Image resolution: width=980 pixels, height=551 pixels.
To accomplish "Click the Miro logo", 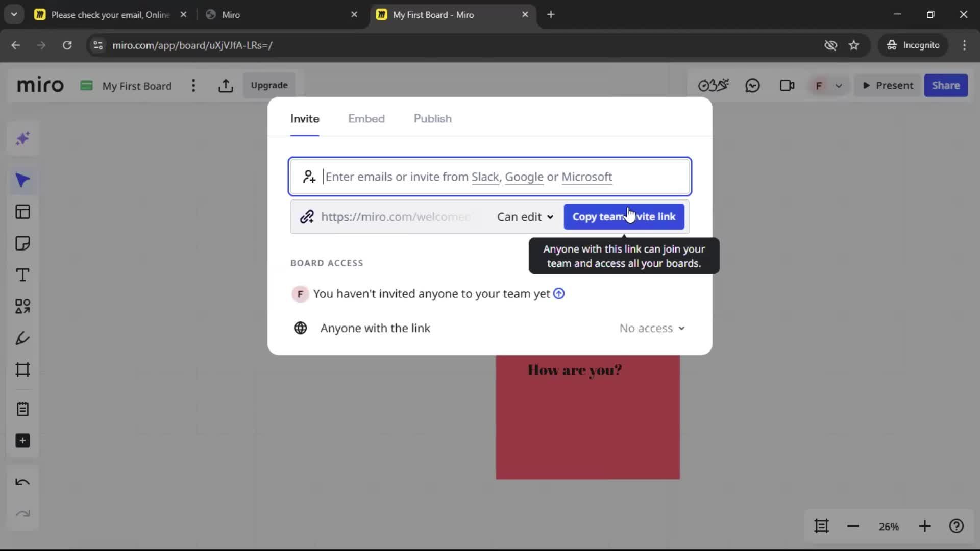I will point(40,85).
